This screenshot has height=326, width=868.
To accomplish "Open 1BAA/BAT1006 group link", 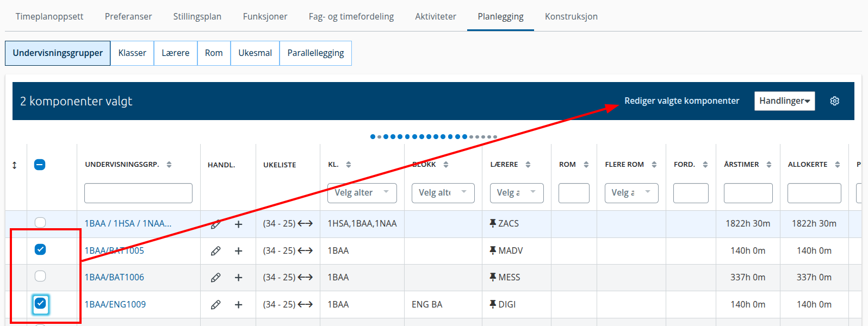I will pos(114,277).
